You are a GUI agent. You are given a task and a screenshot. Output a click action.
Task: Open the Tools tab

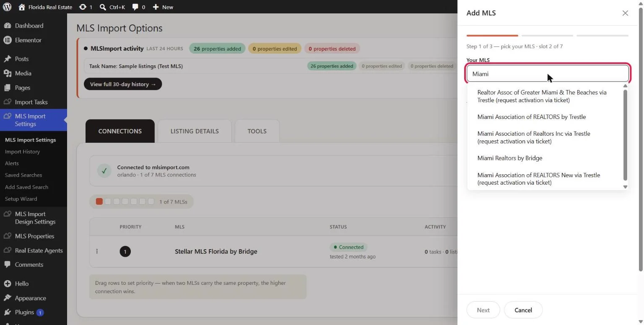257,131
